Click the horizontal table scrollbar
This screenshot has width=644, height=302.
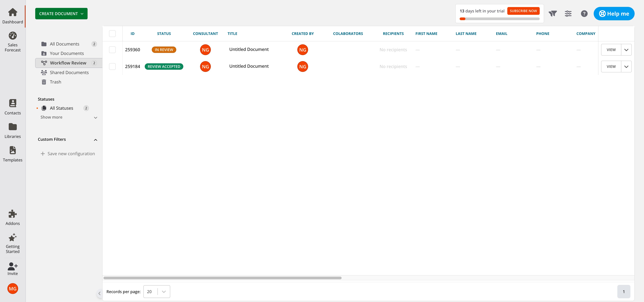[x=222, y=278]
